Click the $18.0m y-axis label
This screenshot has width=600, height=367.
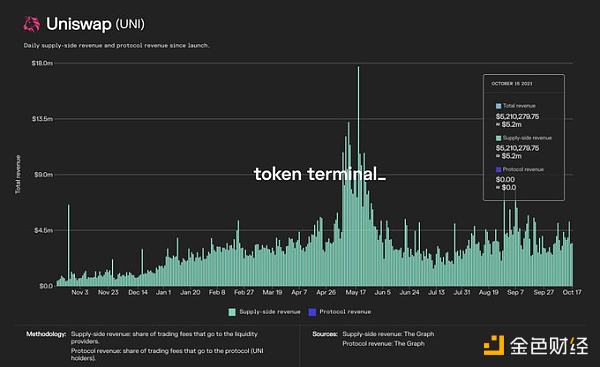[42, 63]
